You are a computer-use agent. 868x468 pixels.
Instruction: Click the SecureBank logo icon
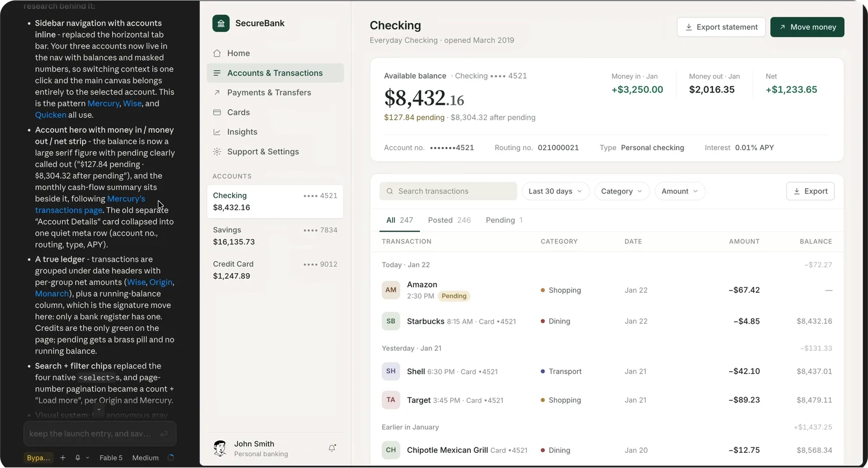pyautogui.click(x=221, y=23)
